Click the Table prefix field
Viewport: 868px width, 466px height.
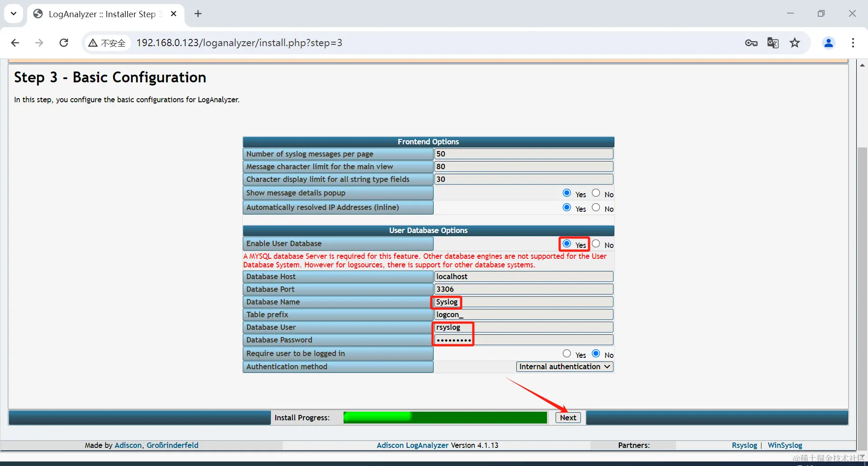(524, 314)
